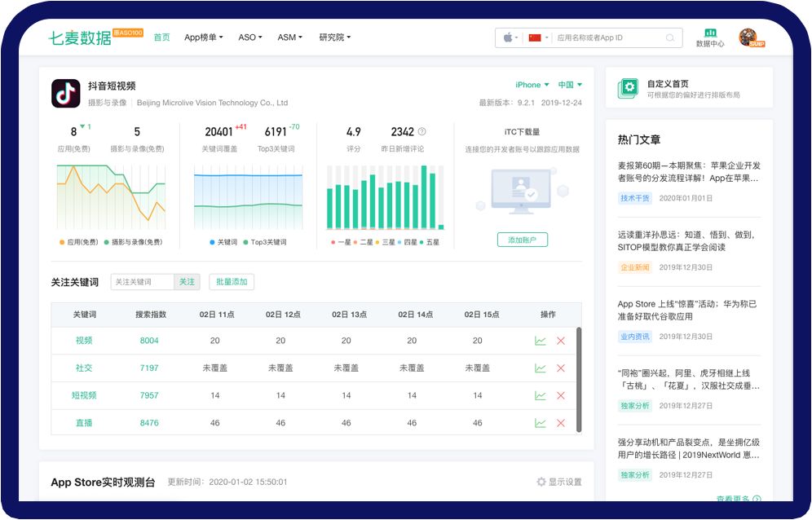The image size is (812, 520).
Task: Toggle 摄影与录像(免费) legend series
Action: (x=133, y=242)
